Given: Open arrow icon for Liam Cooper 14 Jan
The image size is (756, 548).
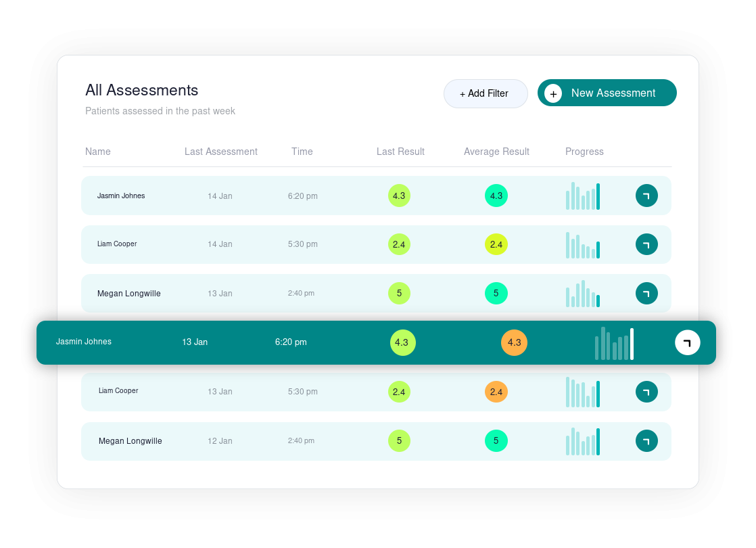Looking at the screenshot, I should pos(646,244).
